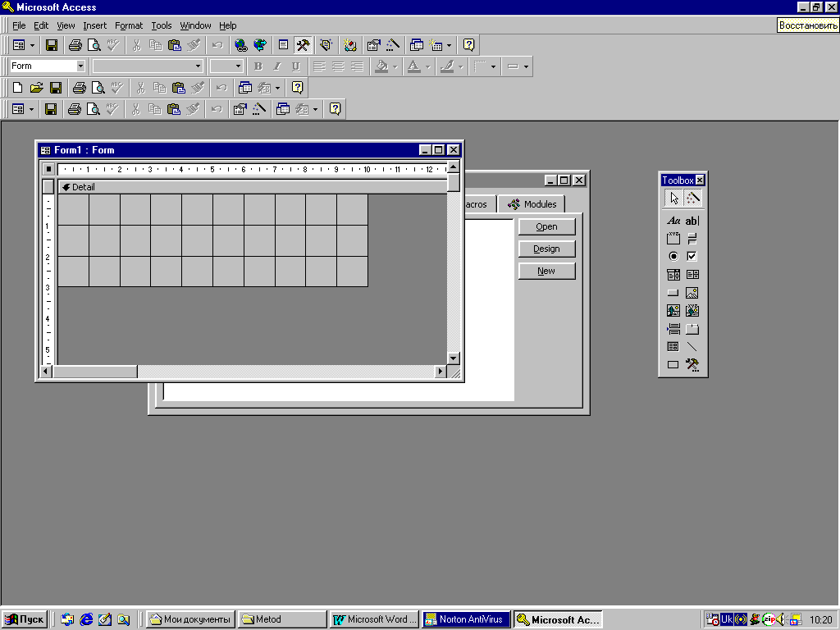Expand the New Object dropdown arrow

click(x=449, y=45)
